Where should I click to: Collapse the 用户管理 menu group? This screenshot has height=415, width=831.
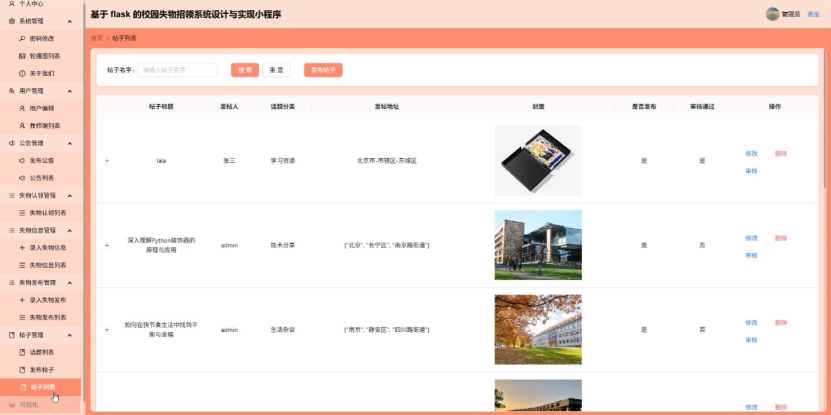(69, 91)
